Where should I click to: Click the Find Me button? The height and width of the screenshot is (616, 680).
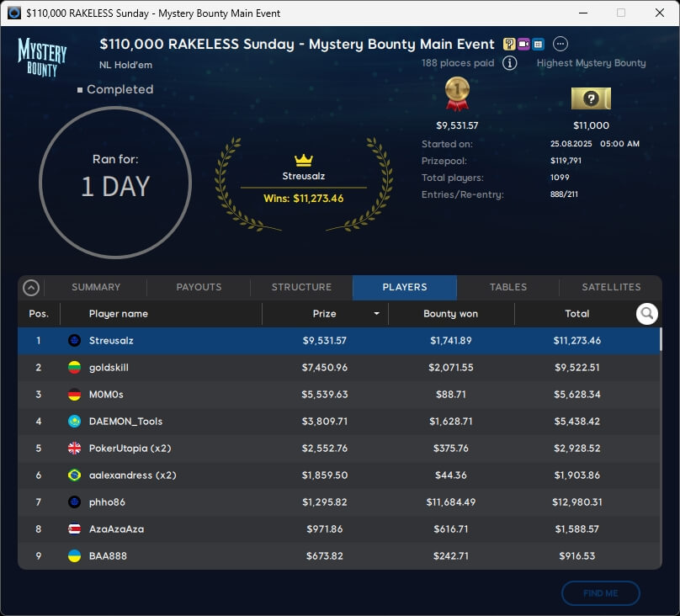coord(600,593)
